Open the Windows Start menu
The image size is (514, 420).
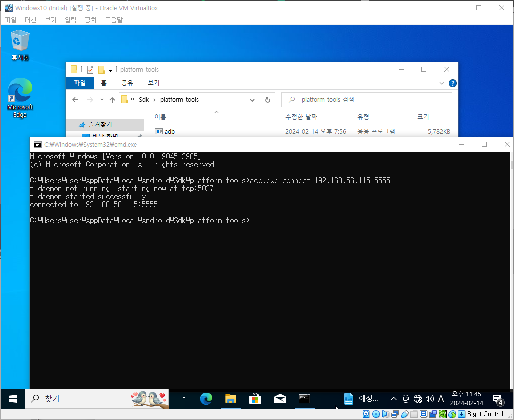point(13,398)
